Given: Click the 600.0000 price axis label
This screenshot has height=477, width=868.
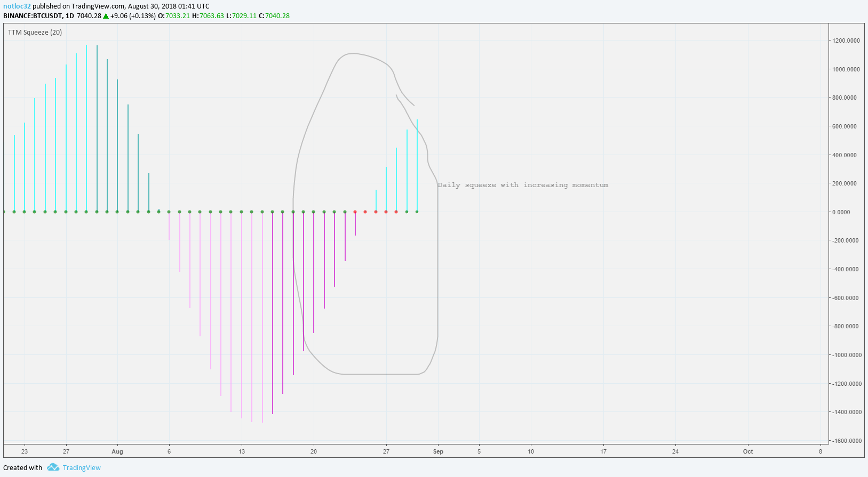Looking at the screenshot, I should pyautogui.click(x=845, y=126).
